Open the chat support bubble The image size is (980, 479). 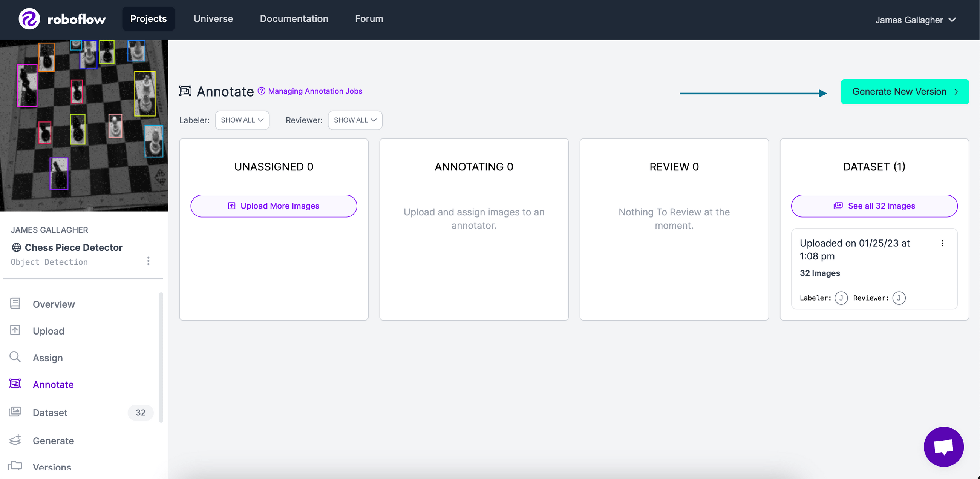(943, 447)
